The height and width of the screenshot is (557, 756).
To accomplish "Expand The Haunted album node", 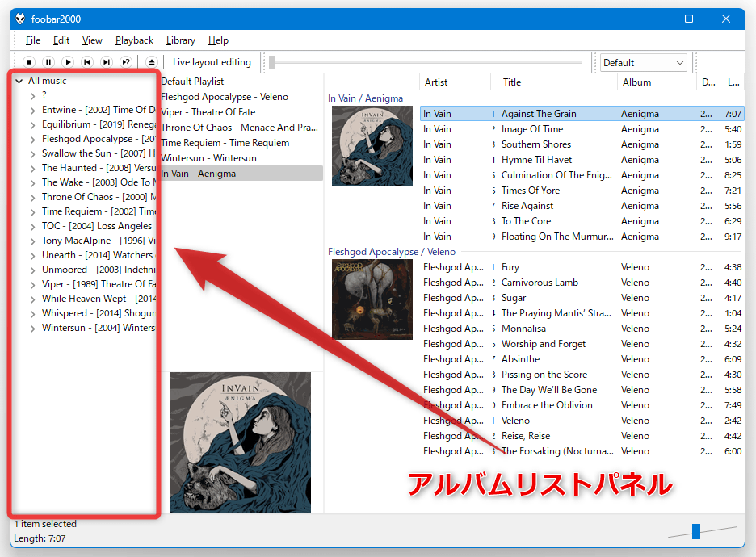I will 33,168.
